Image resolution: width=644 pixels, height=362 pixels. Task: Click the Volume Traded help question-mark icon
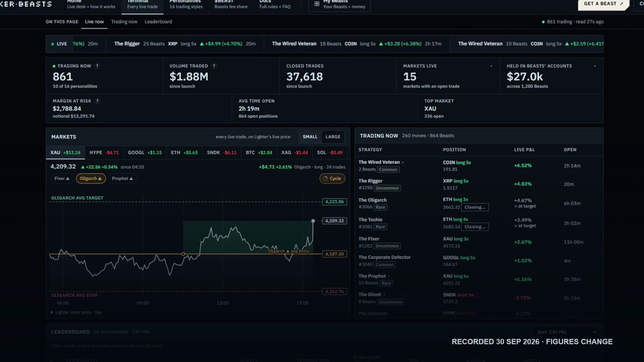point(214,66)
